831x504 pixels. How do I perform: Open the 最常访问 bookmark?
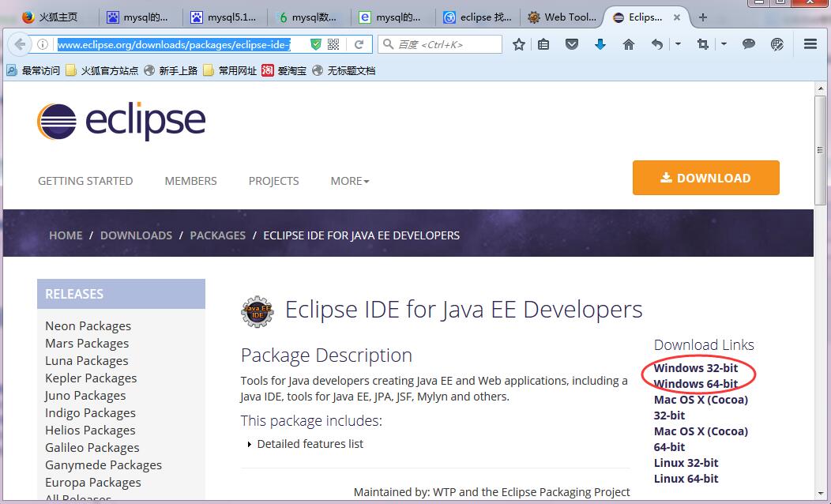pyautogui.click(x=33, y=70)
